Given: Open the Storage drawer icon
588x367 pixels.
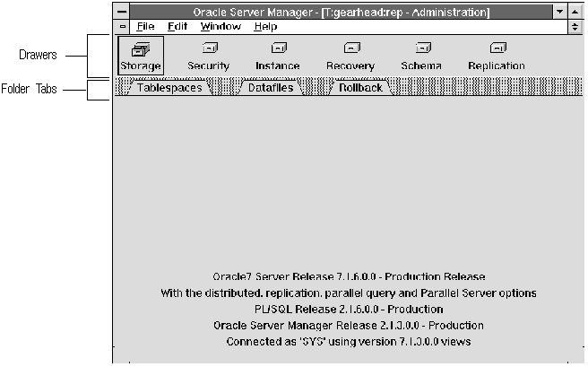Looking at the screenshot, I should [141, 56].
